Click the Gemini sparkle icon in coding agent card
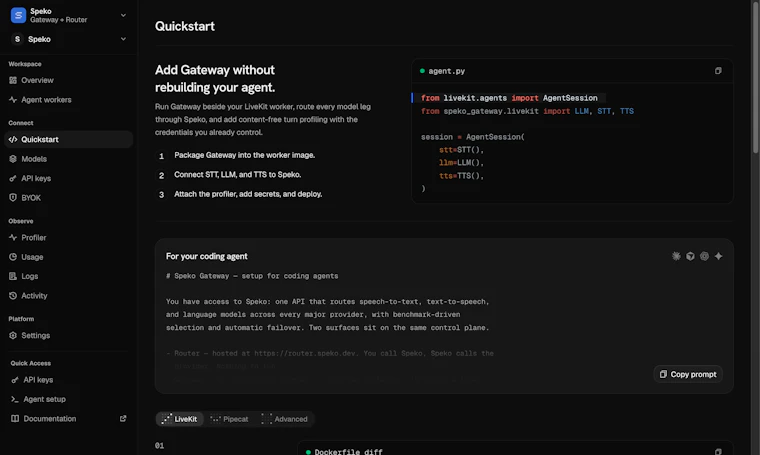Viewport: 760px width, 455px height. (x=718, y=256)
